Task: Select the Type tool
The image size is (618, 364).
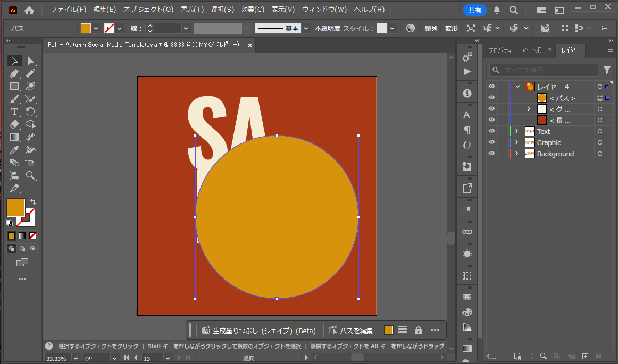Action: point(14,112)
